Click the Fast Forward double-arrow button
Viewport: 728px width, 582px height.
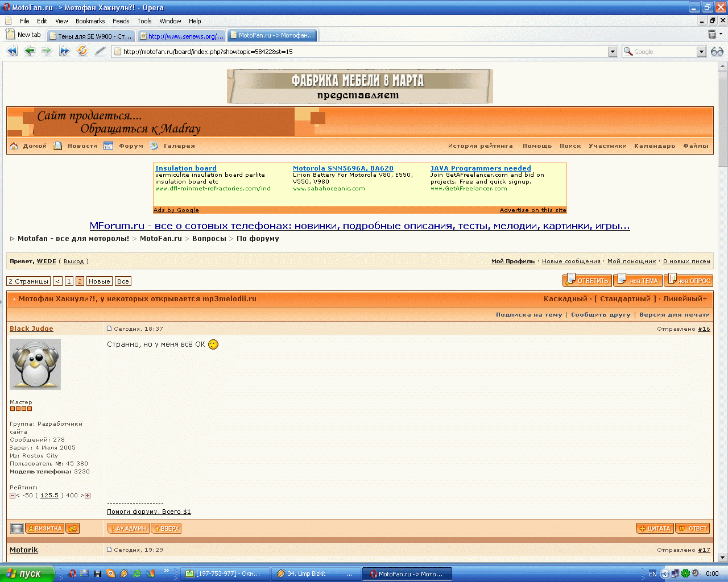[x=64, y=51]
